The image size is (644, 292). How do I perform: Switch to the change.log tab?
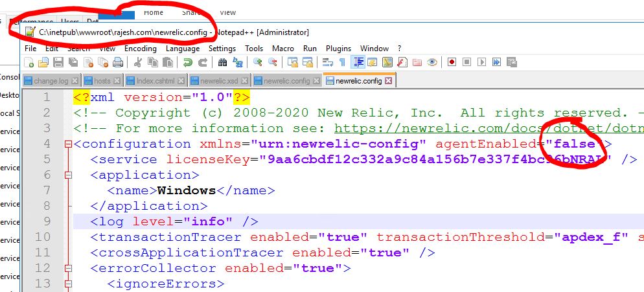[51, 81]
